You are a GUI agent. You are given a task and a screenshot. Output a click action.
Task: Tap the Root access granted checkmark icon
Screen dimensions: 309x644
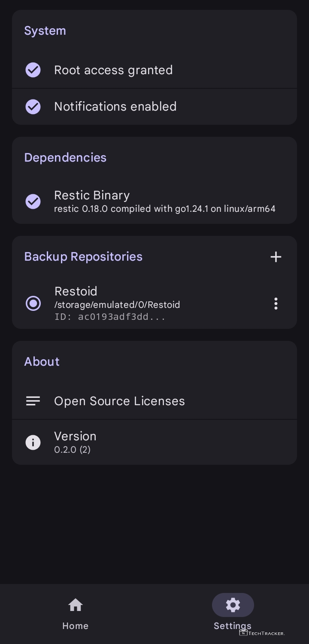(x=33, y=70)
